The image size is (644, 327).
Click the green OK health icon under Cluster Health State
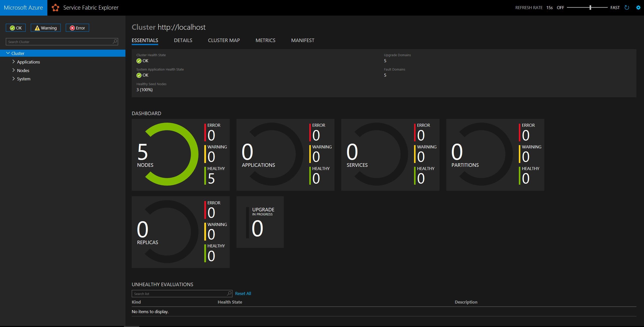tap(139, 61)
